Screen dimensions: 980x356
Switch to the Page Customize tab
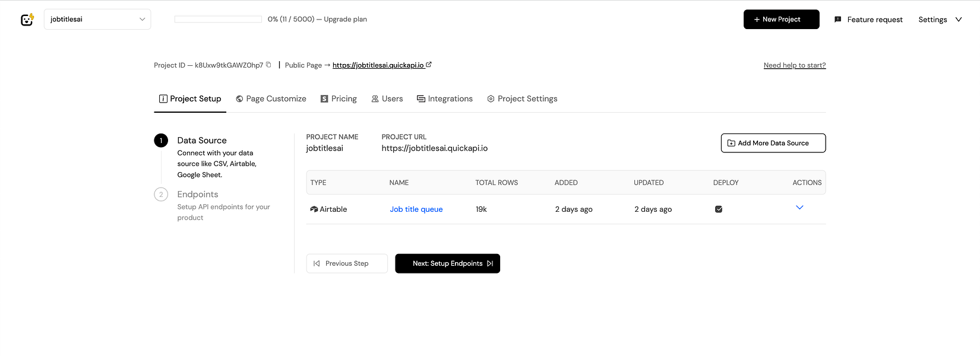coord(271,99)
